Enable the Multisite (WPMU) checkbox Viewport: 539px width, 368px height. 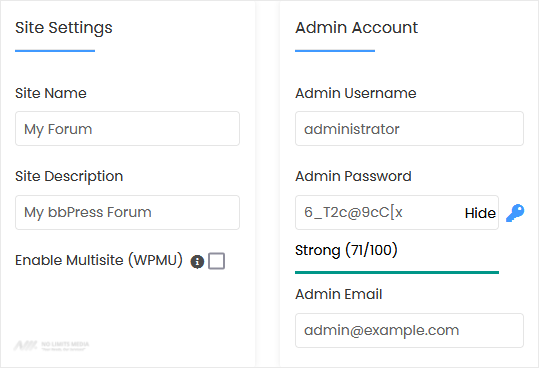[217, 261]
